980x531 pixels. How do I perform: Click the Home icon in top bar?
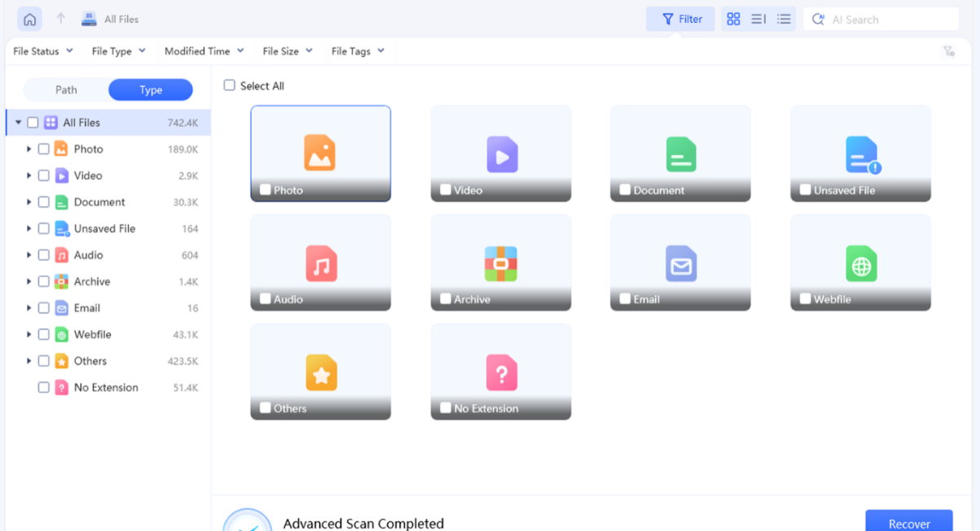(x=29, y=19)
